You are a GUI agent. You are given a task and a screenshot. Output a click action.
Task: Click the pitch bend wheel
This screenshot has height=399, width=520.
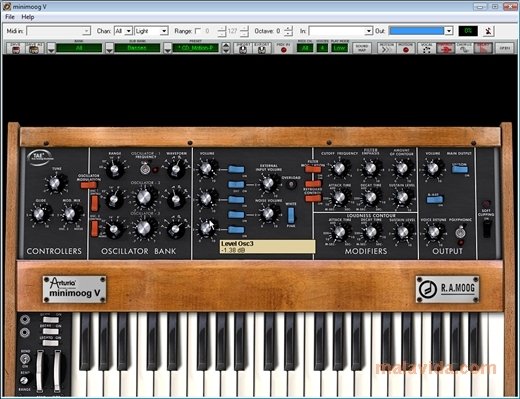click(40, 371)
